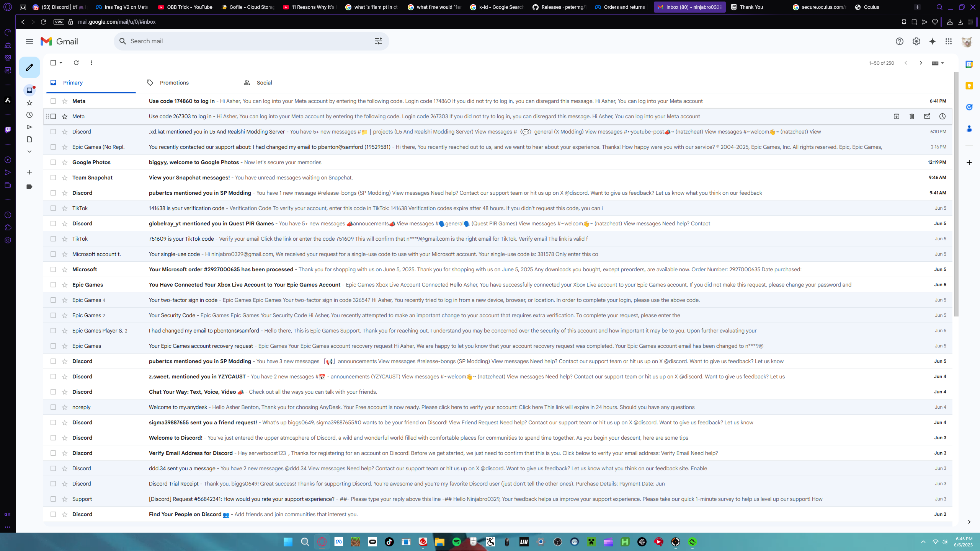Open the Gmail main menu hamburger
Screen dimensions: 980x551
click(x=29, y=41)
